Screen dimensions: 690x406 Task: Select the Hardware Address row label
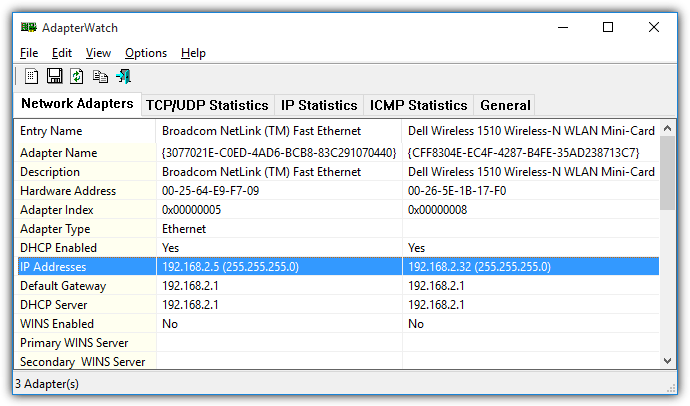coord(68,191)
